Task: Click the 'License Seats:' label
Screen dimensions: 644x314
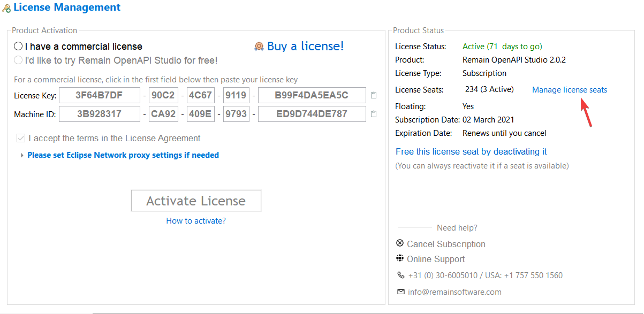Action: (419, 90)
